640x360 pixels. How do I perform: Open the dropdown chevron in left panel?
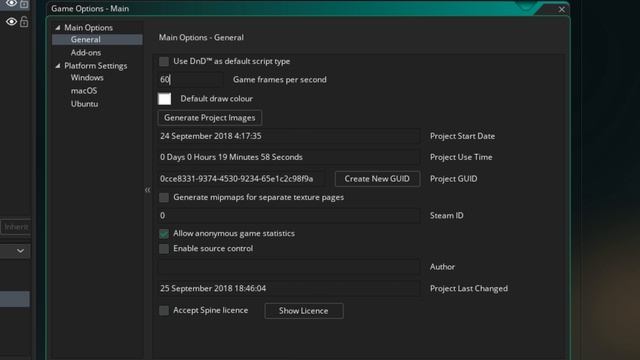pos(20,251)
